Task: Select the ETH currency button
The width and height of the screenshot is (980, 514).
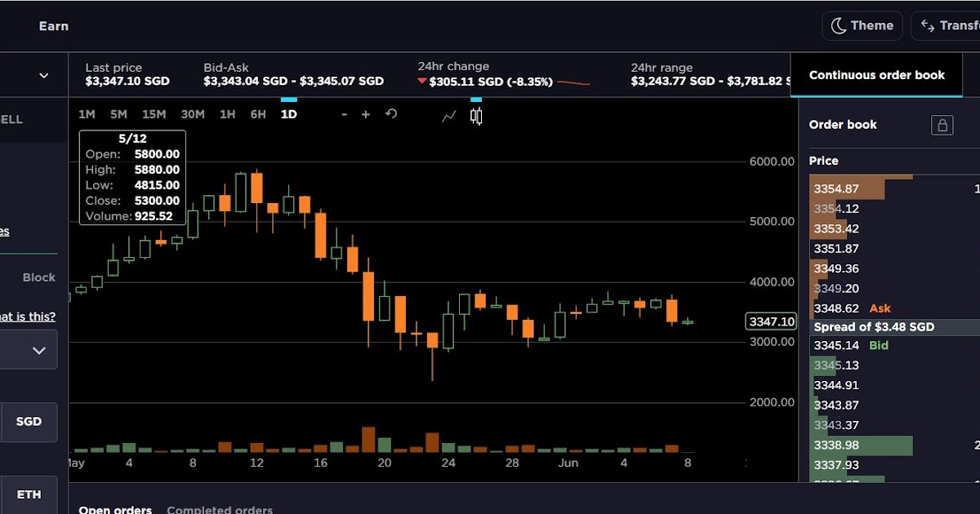Action: click(29, 494)
